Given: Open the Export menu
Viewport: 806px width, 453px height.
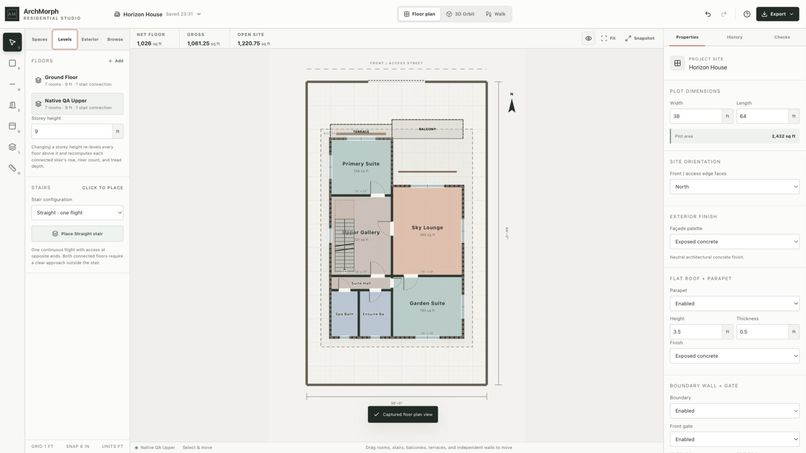Looking at the screenshot, I should tap(777, 14).
